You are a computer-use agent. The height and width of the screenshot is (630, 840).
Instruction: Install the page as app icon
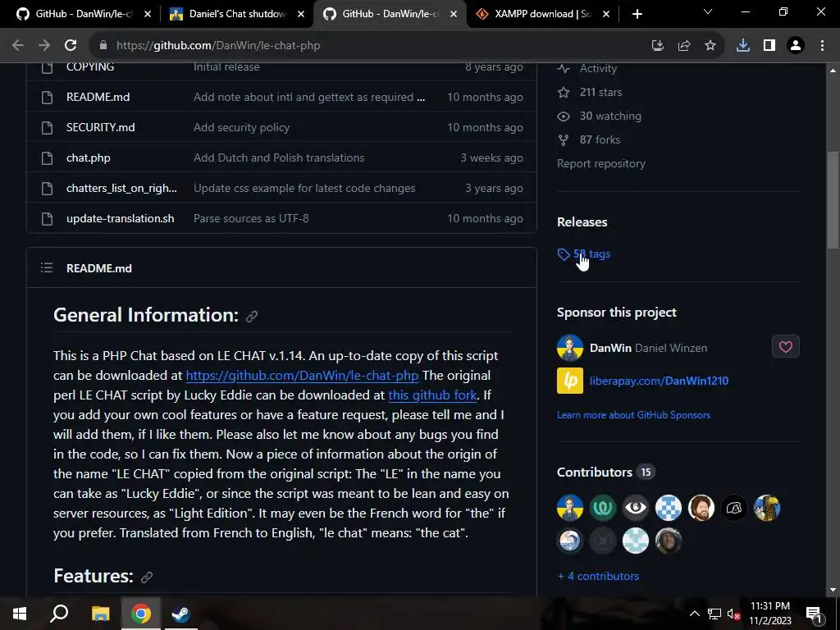coord(658,46)
